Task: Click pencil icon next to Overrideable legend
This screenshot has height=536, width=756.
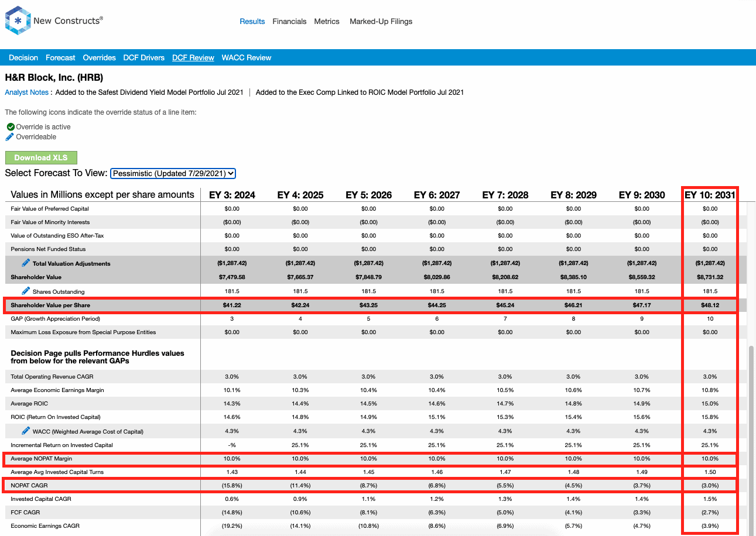Action: click(10, 137)
